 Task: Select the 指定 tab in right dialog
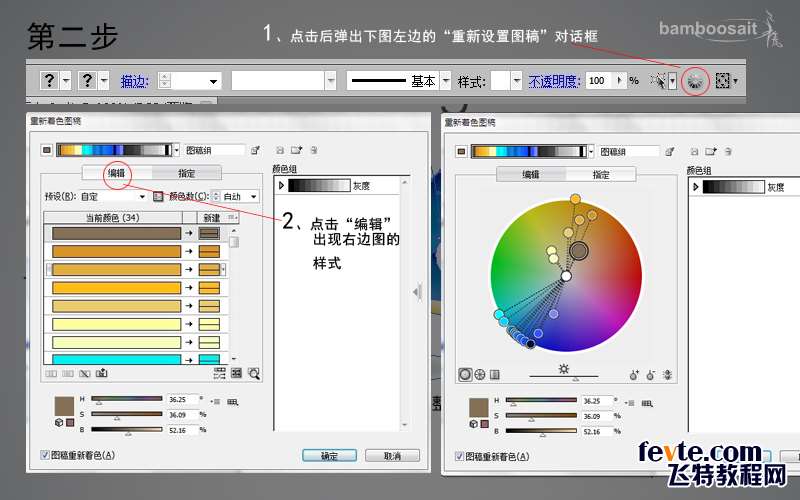pyautogui.click(x=601, y=174)
